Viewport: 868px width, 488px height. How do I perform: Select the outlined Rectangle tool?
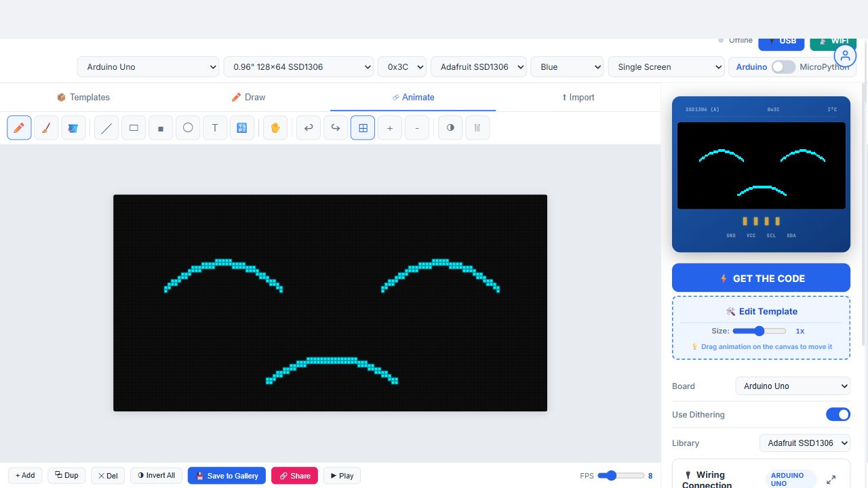134,127
